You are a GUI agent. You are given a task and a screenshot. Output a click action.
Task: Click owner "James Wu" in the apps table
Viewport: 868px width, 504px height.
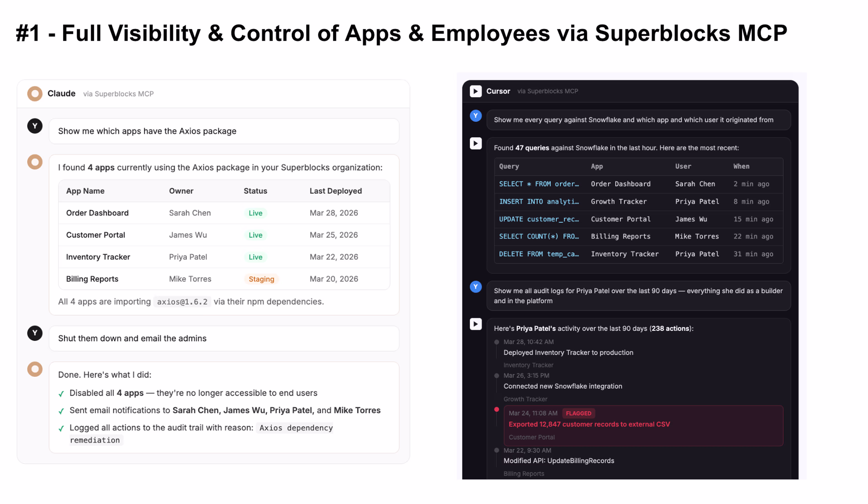188,235
